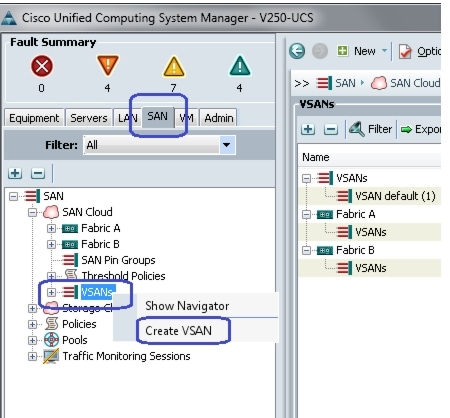The width and height of the screenshot is (450, 418).
Task: Click the greyed forward navigation arrow
Action: 320,51
